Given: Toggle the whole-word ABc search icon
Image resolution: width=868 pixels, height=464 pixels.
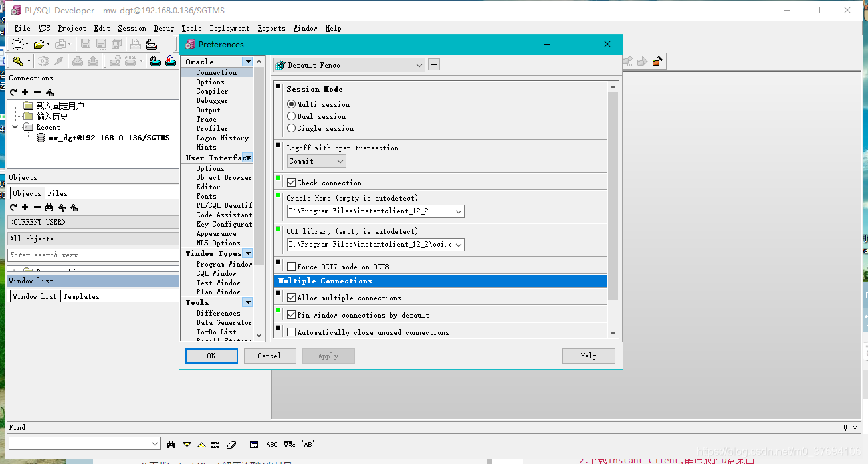Looking at the screenshot, I should coord(290,444).
